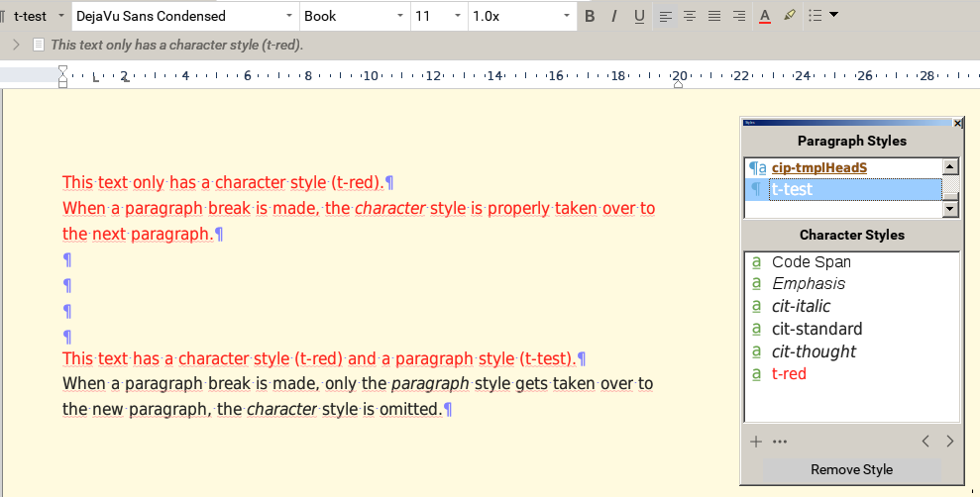Open the styles more options ellipsis

click(x=780, y=442)
